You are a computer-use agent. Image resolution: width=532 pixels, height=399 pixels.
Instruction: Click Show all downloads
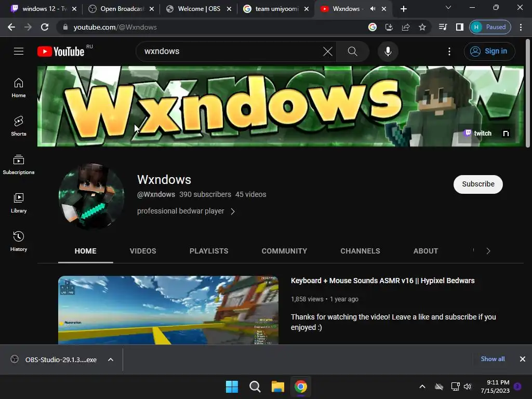(x=493, y=359)
